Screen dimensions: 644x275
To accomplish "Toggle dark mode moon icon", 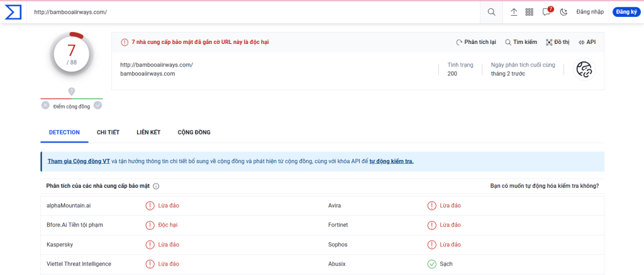I will pyautogui.click(x=564, y=13).
